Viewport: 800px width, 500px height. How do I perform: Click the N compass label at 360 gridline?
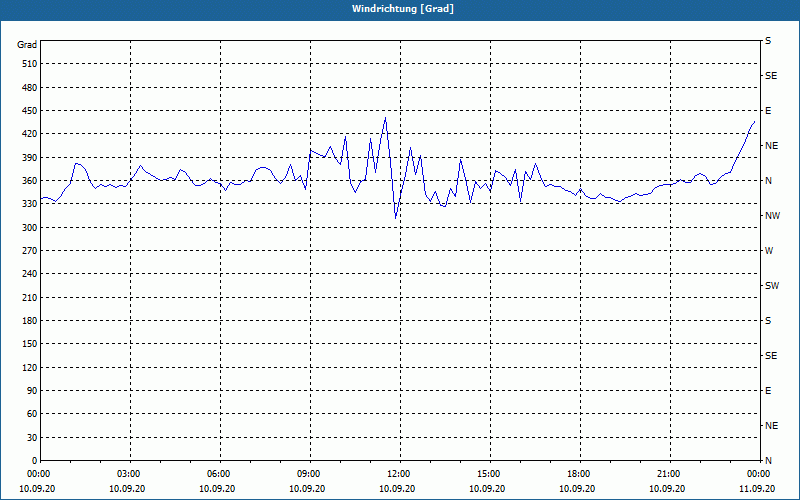[768, 181]
